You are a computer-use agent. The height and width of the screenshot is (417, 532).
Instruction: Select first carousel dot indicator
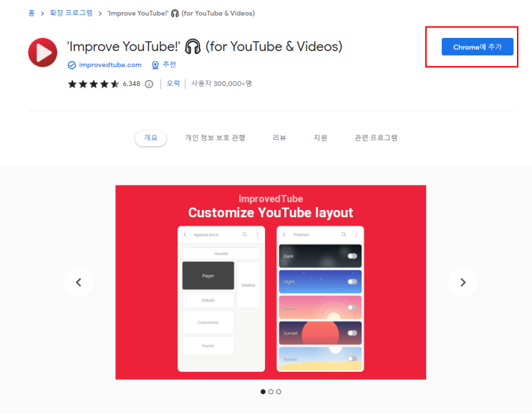pyautogui.click(x=263, y=392)
